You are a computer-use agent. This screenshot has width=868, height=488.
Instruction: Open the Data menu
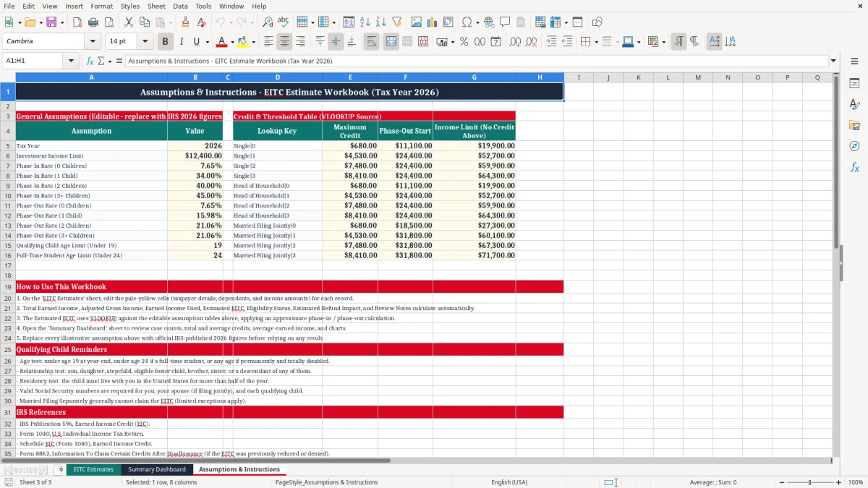[180, 6]
